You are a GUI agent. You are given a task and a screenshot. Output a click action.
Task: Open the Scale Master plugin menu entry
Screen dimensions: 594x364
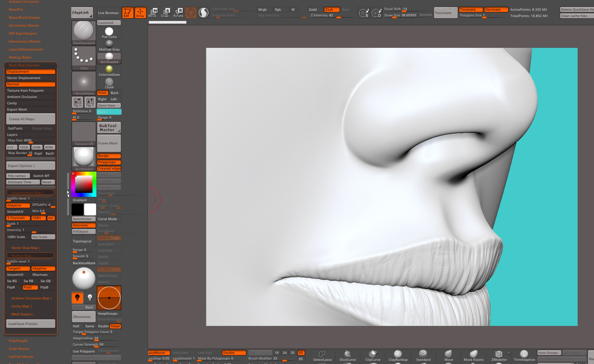pyautogui.click(x=19, y=349)
